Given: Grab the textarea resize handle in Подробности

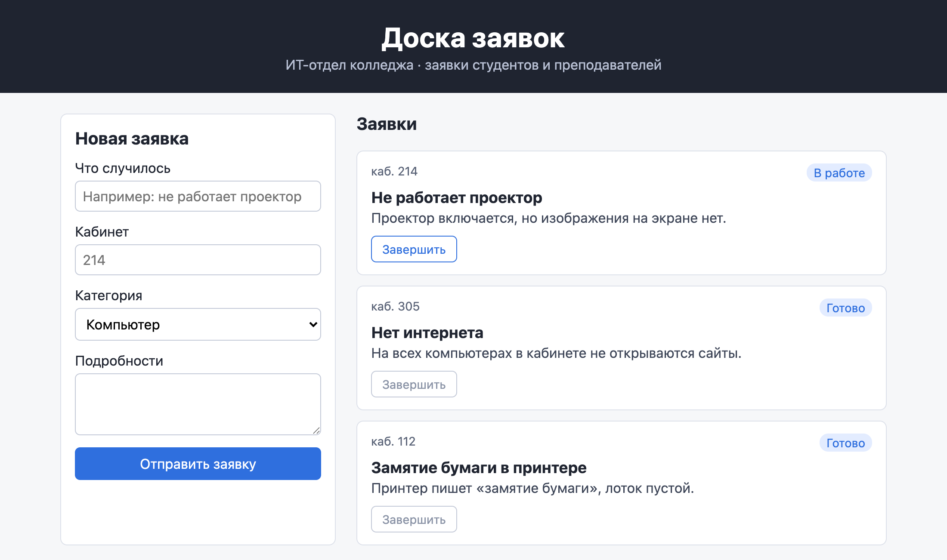Looking at the screenshot, I should coord(316,431).
